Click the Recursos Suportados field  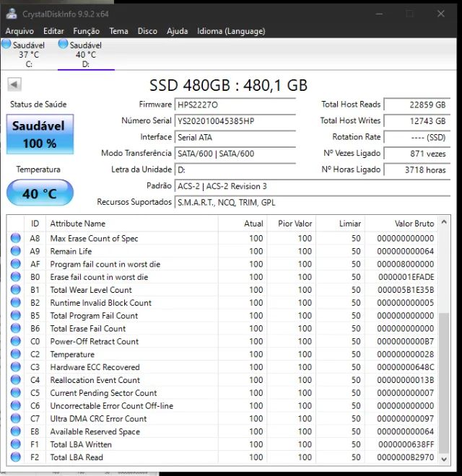313,202
